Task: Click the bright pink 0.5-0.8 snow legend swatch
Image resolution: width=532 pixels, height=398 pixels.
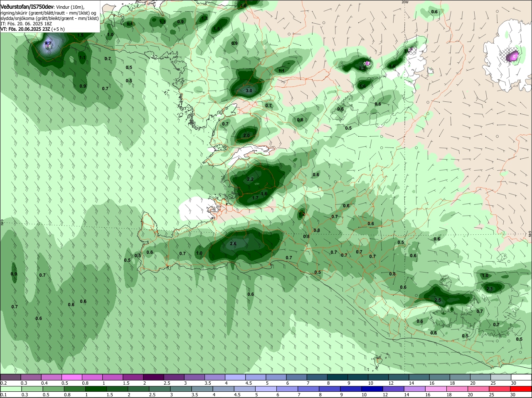Action: click(71, 377)
